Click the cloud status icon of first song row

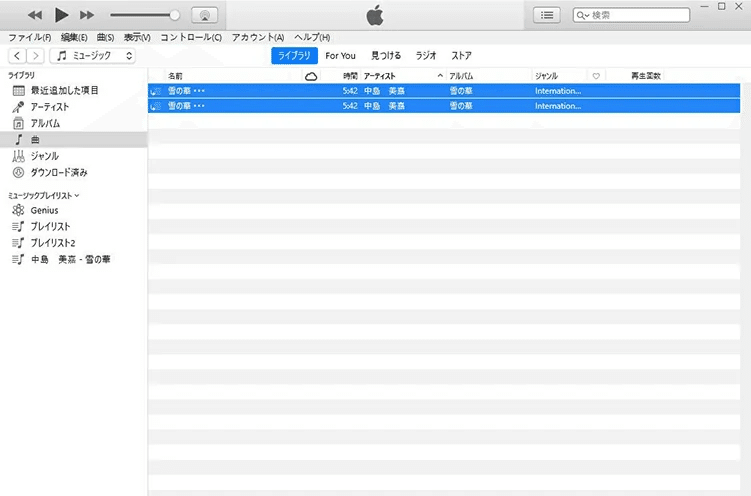155,91
